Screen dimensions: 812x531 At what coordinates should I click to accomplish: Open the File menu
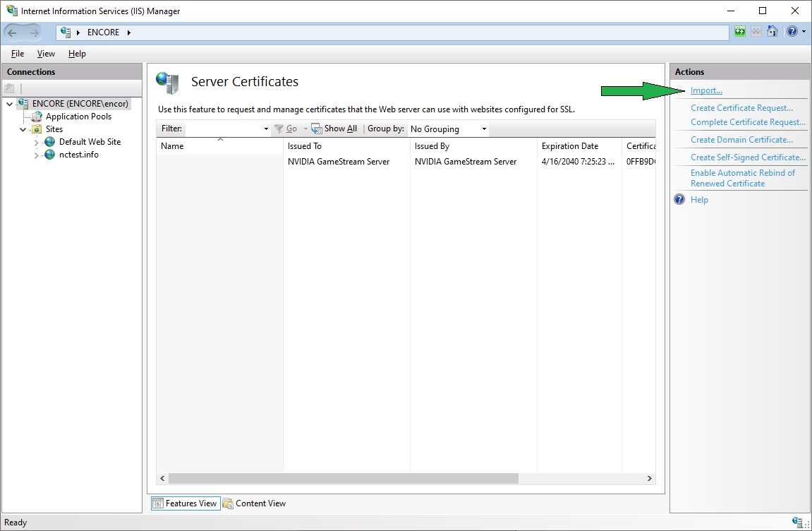click(x=18, y=54)
